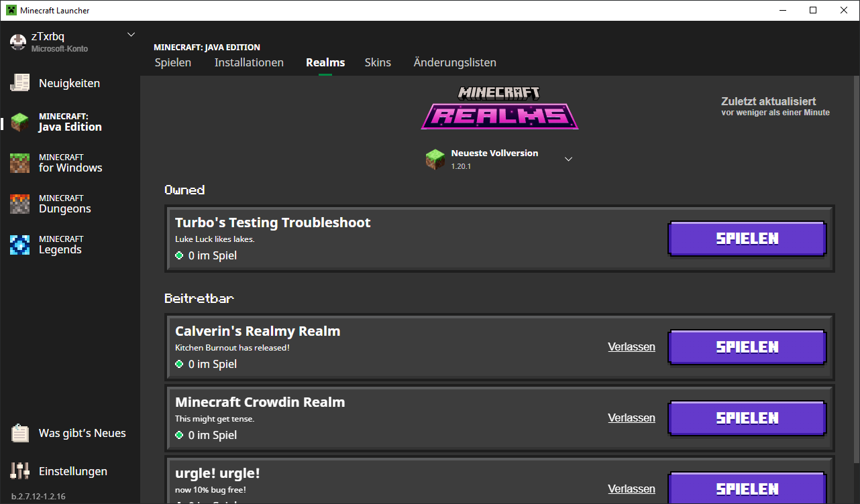The width and height of the screenshot is (860, 504).
Task: Click the zTxrbq account avatar icon
Action: click(18, 42)
